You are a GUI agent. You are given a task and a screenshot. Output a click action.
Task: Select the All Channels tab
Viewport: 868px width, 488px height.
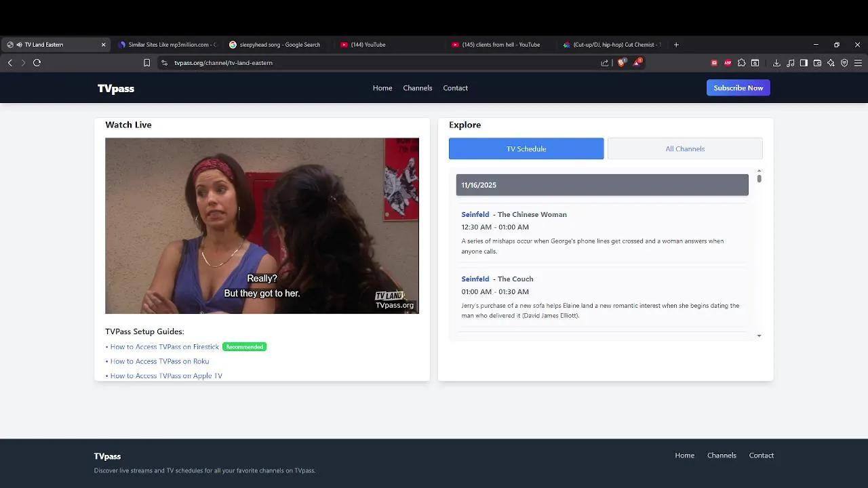[x=685, y=148]
